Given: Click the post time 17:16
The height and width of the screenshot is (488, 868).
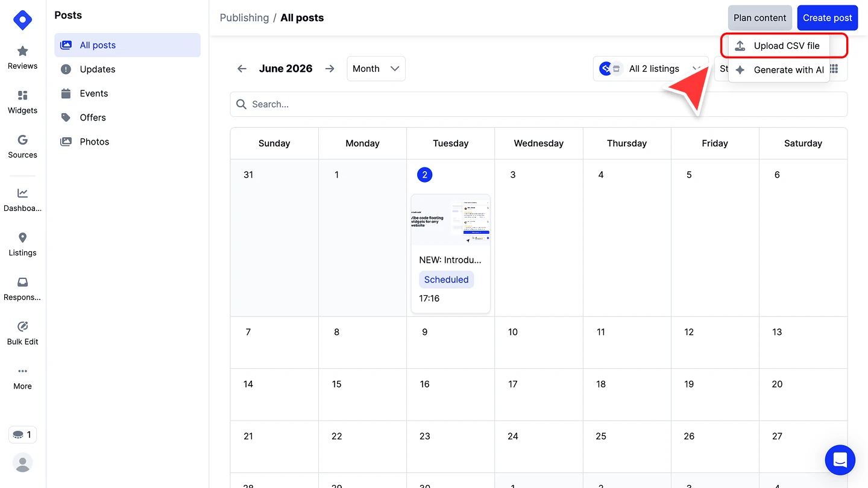Looking at the screenshot, I should pos(429,298).
